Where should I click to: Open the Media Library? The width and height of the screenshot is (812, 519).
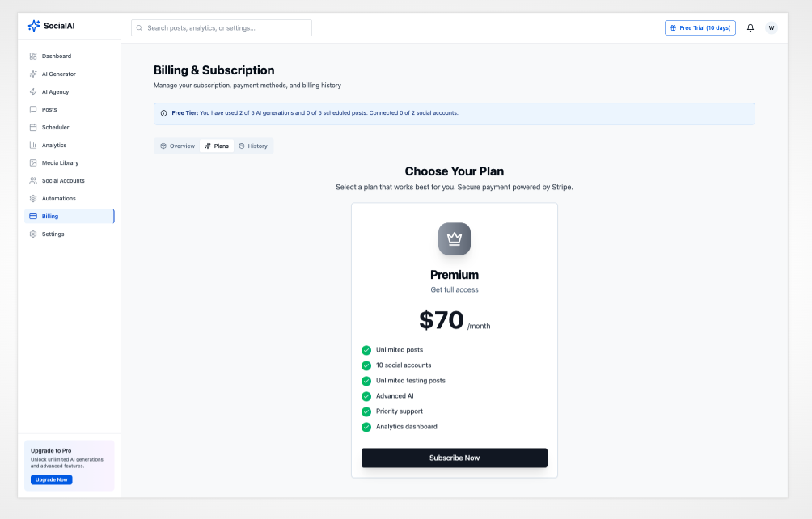tap(58, 162)
